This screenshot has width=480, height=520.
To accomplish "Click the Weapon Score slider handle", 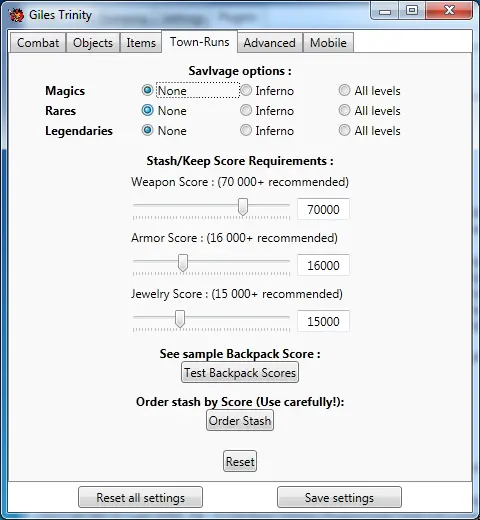I will pyautogui.click(x=243, y=207).
